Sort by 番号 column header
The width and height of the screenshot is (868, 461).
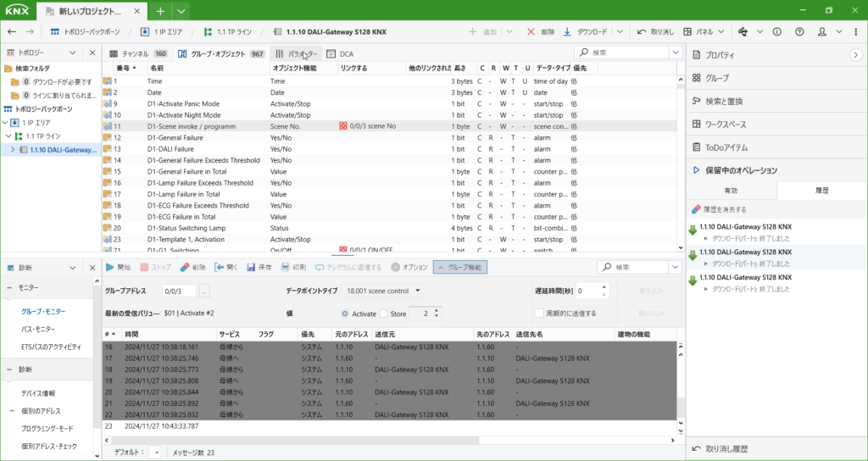tap(124, 68)
